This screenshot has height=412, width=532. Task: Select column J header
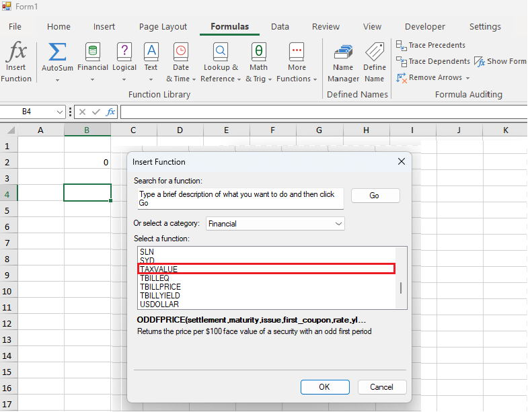click(459, 130)
